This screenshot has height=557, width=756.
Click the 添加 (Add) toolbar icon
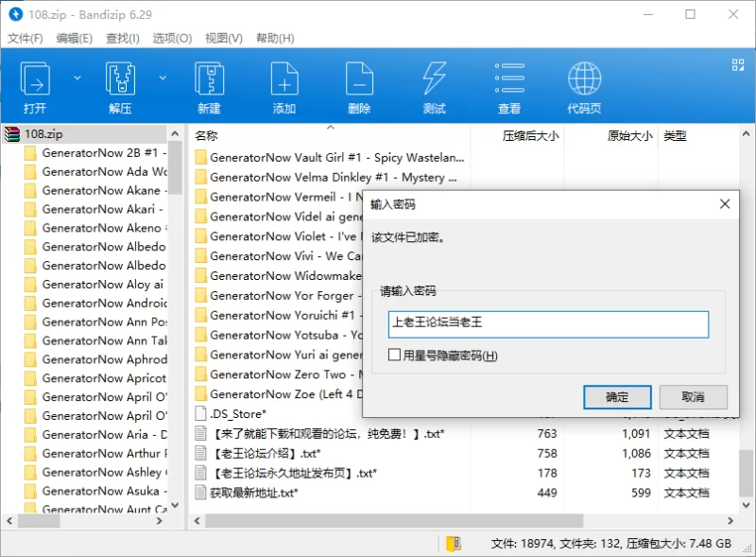tap(284, 78)
